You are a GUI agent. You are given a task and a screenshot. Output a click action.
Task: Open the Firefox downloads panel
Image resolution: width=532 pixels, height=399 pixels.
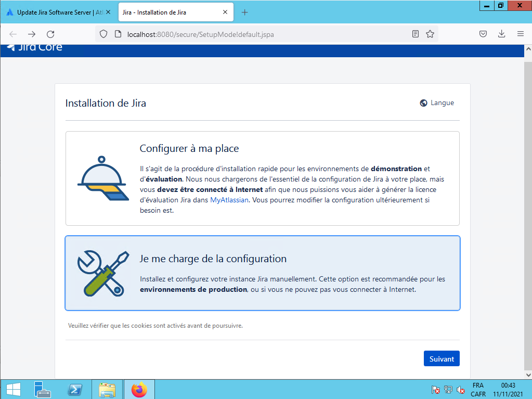[x=501, y=34]
